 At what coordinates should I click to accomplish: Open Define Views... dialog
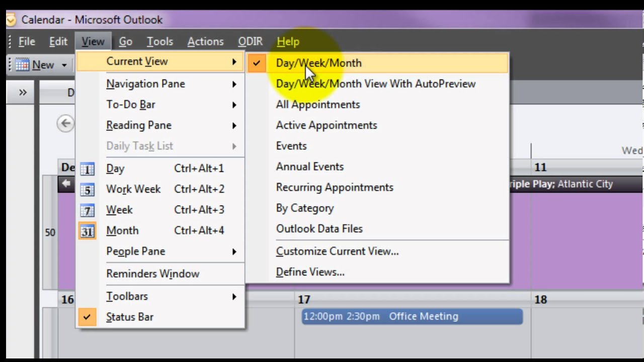tap(310, 272)
